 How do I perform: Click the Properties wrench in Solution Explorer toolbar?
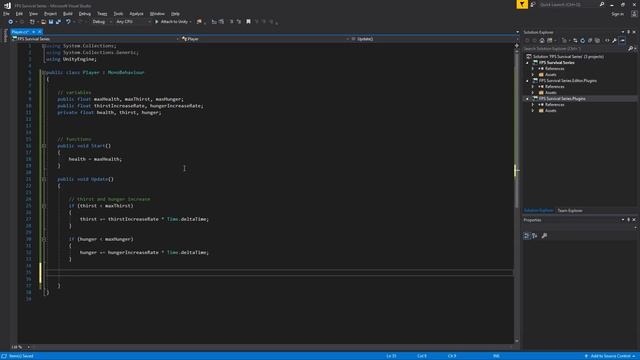tap(614, 40)
